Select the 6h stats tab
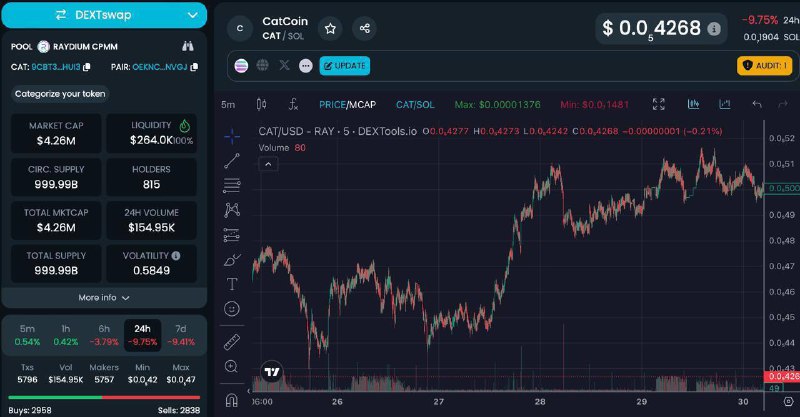 (104, 335)
